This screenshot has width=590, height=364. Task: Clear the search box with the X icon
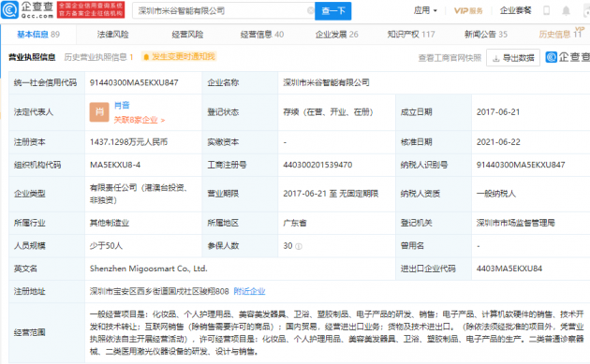click(x=310, y=10)
